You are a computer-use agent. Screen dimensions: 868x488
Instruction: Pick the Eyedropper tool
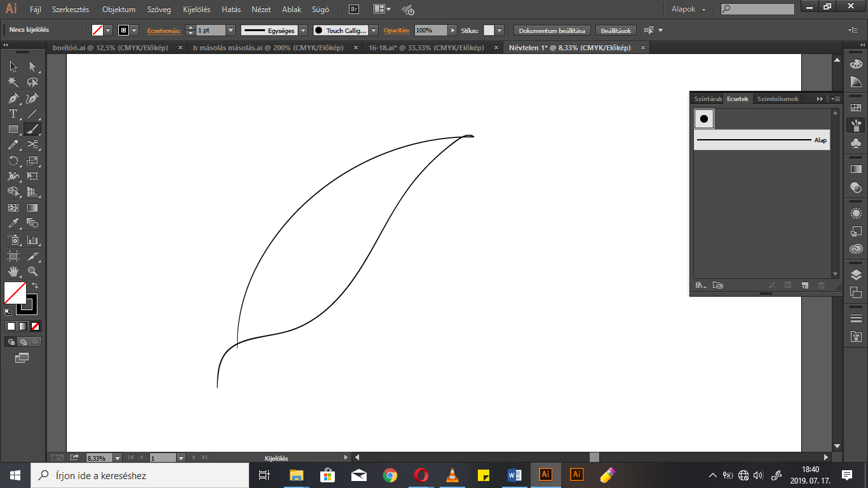[x=13, y=223]
